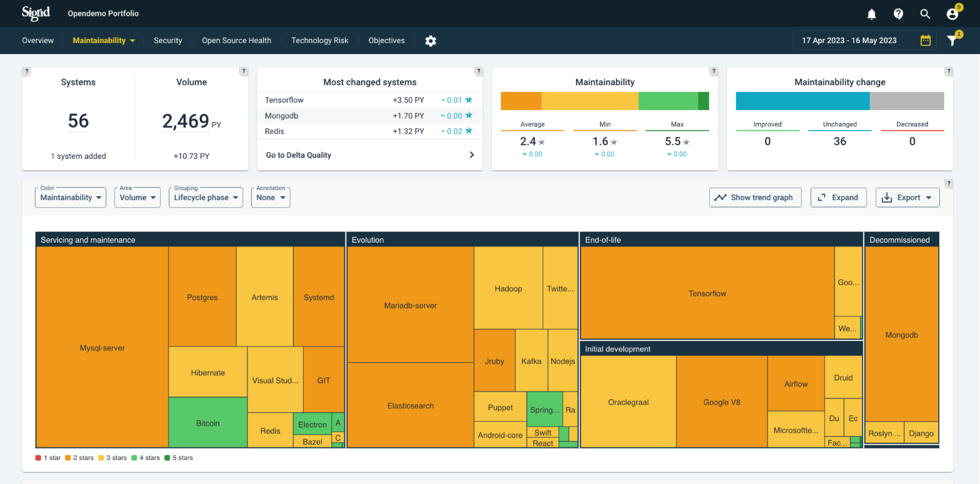
Task: Select the Mariadb-server tile
Action: coord(410,305)
